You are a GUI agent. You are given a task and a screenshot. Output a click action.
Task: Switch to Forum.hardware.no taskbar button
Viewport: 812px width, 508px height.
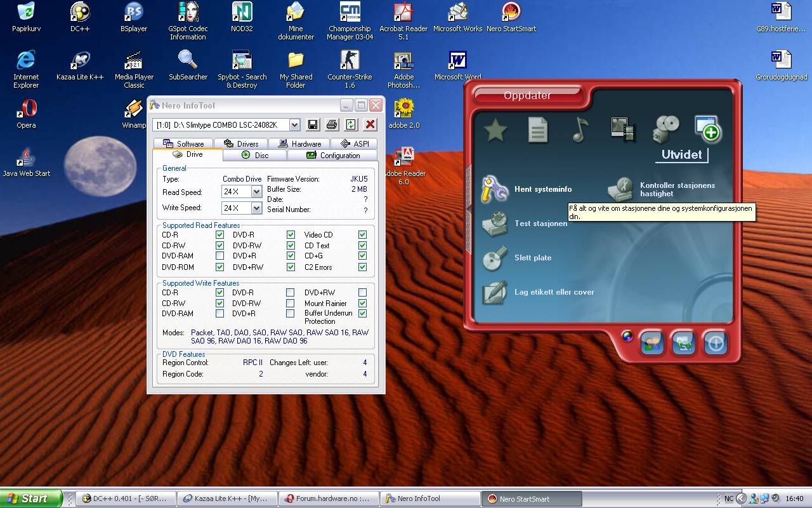pyautogui.click(x=329, y=498)
